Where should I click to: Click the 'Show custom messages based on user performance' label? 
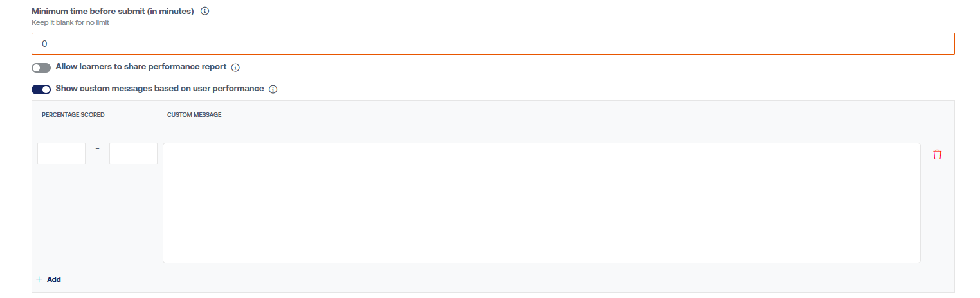[159, 89]
